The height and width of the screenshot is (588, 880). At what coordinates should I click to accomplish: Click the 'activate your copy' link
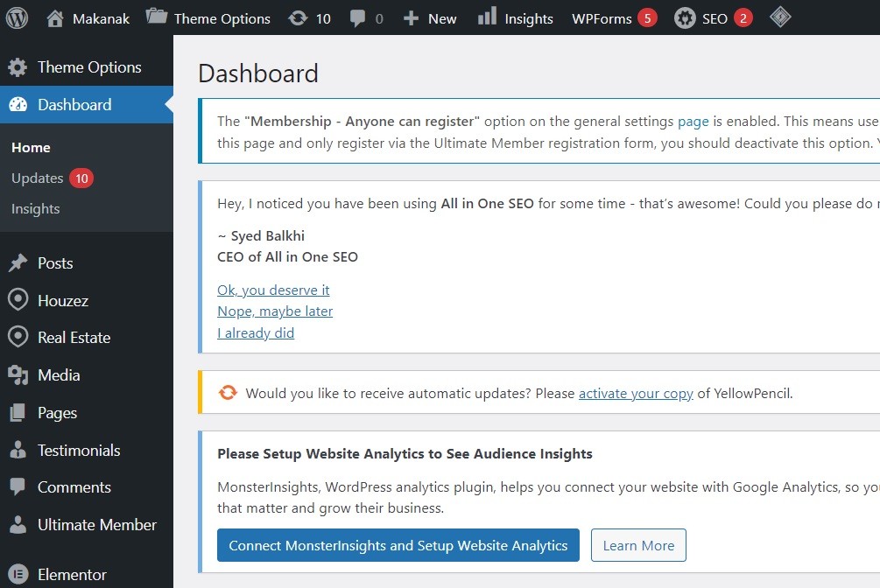click(636, 393)
